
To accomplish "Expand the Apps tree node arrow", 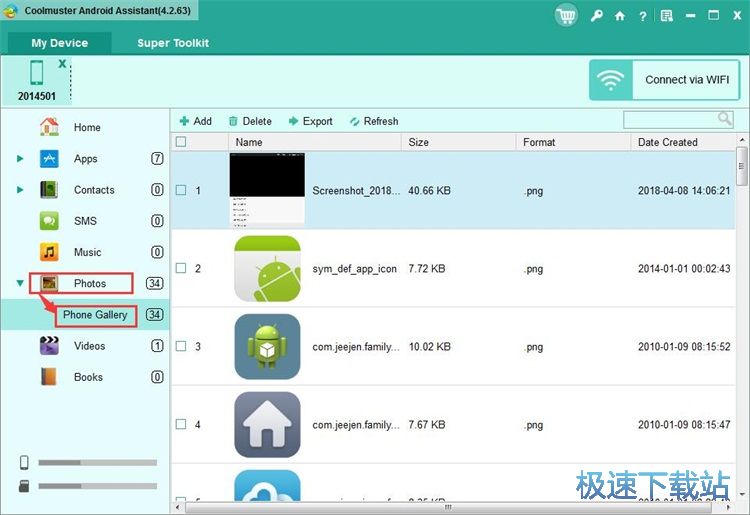I will click(x=20, y=159).
